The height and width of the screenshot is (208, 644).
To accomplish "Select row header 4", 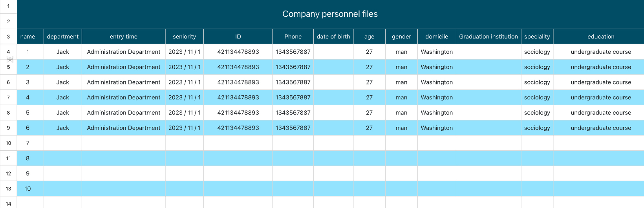I will pos(8,52).
